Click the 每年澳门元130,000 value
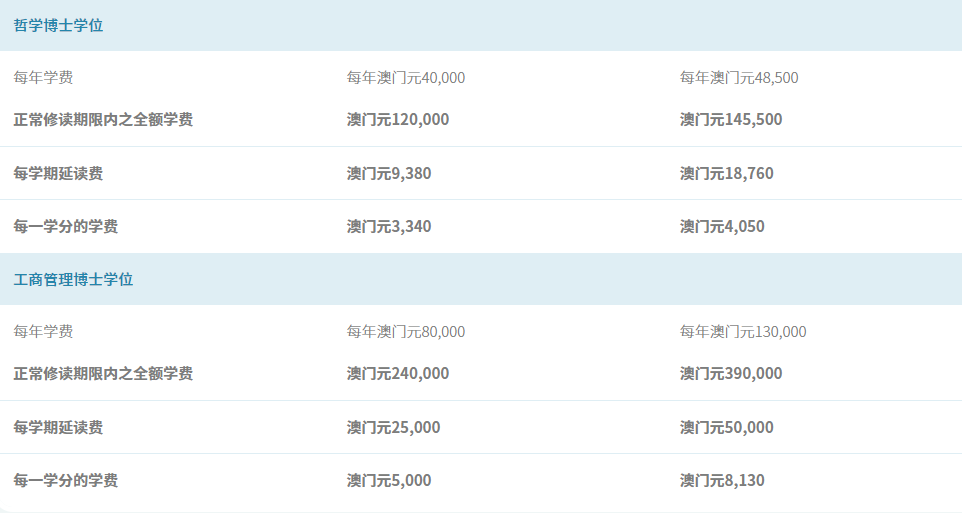 point(743,331)
